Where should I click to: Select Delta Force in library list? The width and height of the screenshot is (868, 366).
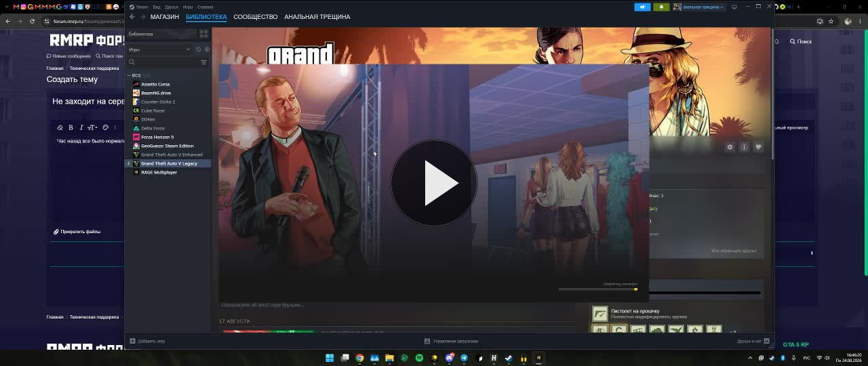[153, 128]
